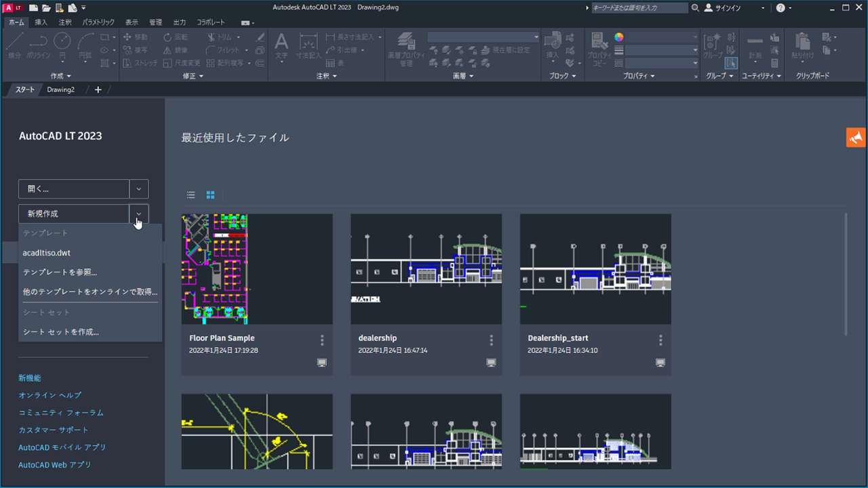Expand the 開く (Open) dropdown arrow
This screenshot has width=868, height=488.
pyautogui.click(x=139, y=189)
